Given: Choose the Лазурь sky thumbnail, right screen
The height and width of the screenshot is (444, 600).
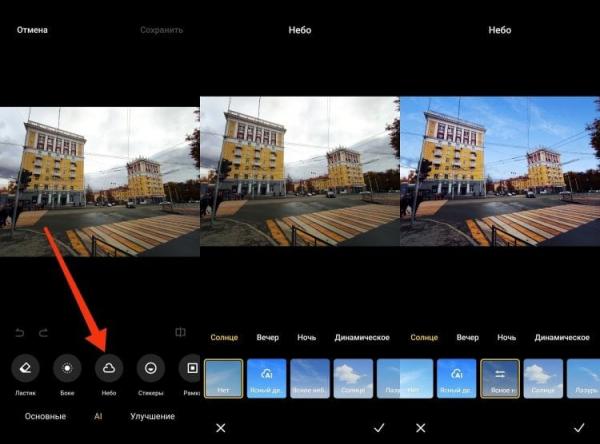Looking at the screenshot, I should pos(583,379).
